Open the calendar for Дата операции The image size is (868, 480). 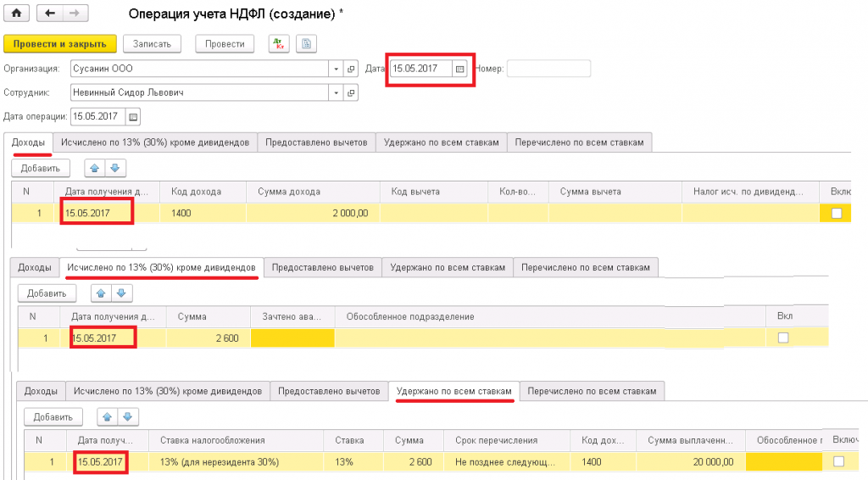pyautogui.click(x=133, y=117)
